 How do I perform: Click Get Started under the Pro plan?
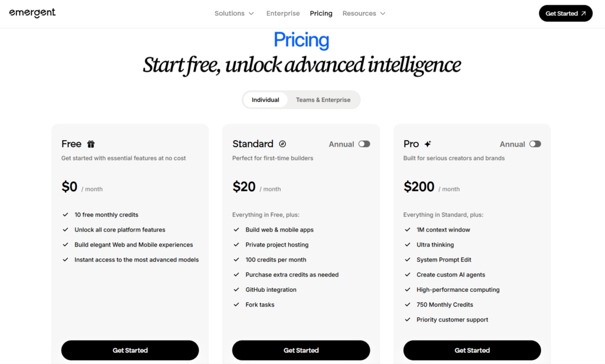coord(471,350)
